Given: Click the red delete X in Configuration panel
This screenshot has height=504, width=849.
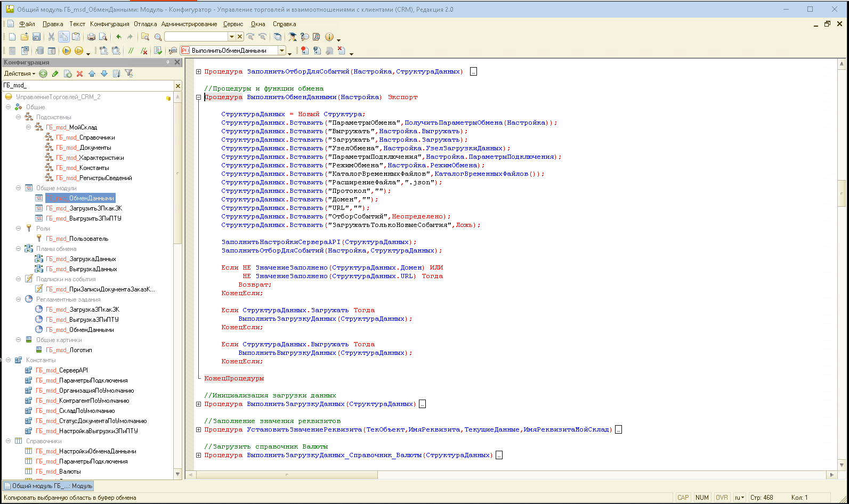Looking at the screenshot, I should pos(79,74).
